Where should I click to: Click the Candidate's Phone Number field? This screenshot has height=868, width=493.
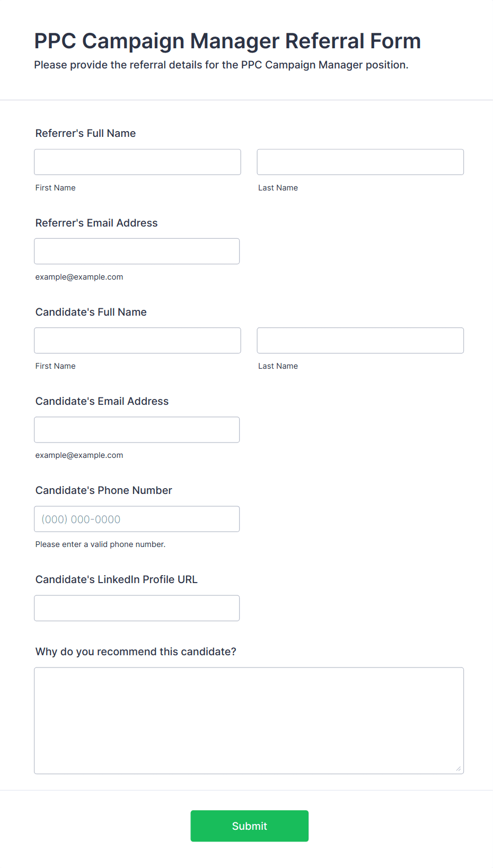(x=137, y=518)
